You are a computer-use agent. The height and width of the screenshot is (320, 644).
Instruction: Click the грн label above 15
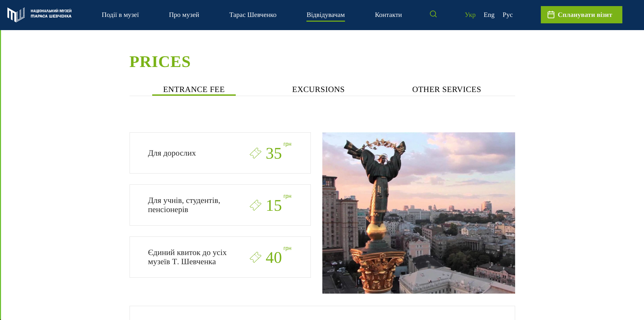pos(287,196)
